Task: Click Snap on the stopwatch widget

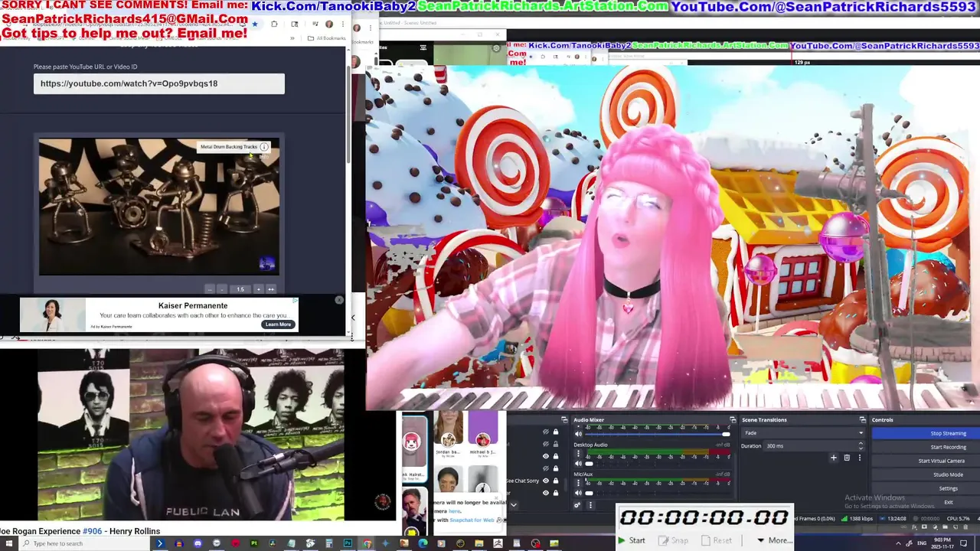Action: 674,540
